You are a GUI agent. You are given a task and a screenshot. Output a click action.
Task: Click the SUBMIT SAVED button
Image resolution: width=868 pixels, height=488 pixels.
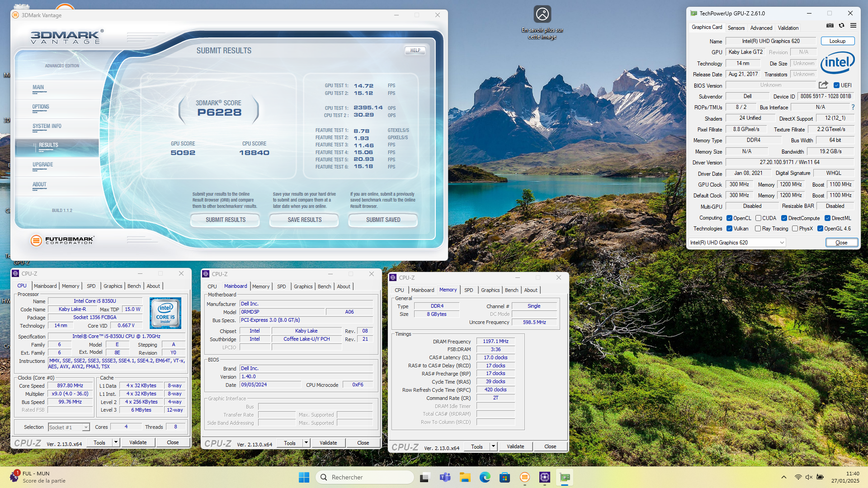coord(383,220)
